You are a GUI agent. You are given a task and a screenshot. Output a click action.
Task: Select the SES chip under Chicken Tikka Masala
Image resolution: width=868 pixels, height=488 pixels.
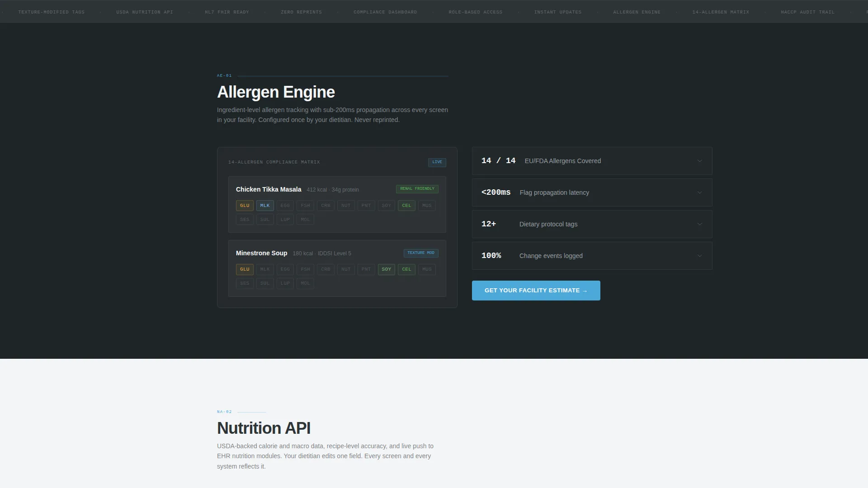coord(245,220)
